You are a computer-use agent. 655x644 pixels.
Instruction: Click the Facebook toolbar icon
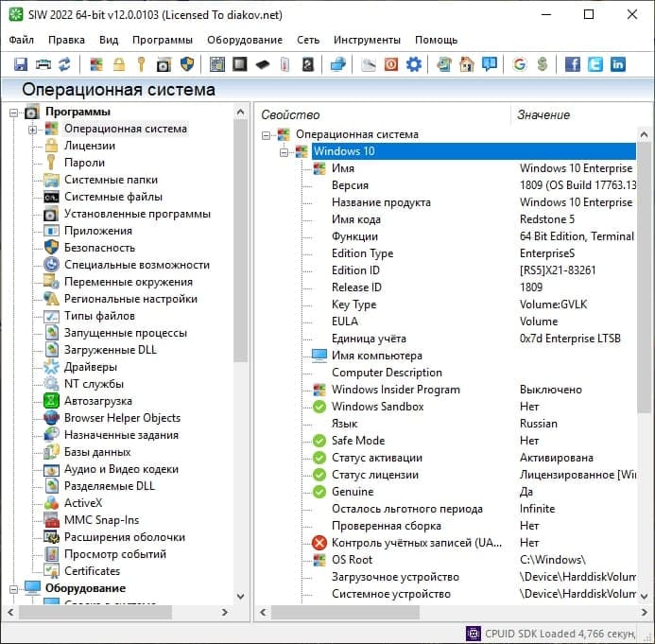coord(573,64)
